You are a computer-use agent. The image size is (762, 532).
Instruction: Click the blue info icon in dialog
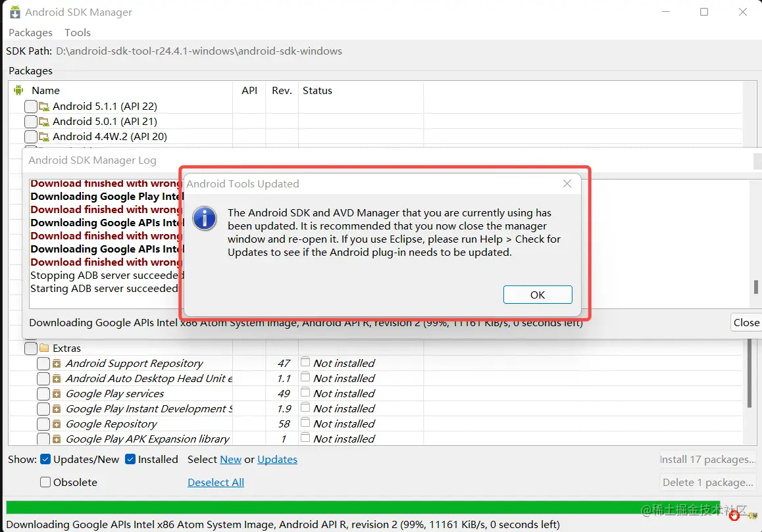205,218
